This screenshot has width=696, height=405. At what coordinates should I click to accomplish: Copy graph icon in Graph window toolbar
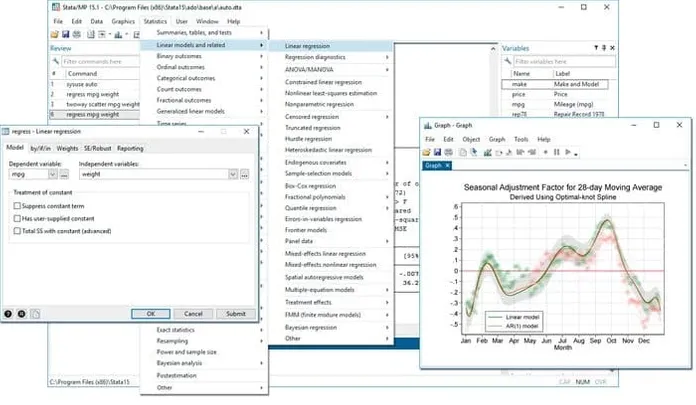(x=463, y=152)
